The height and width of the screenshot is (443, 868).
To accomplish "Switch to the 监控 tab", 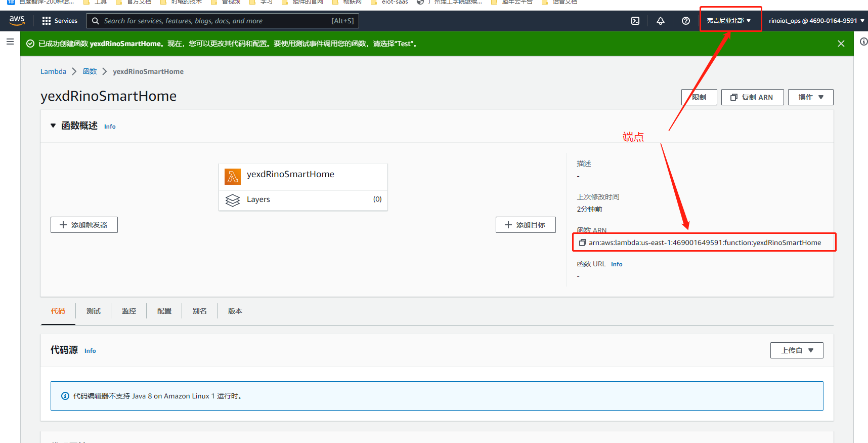I will 129,311.
